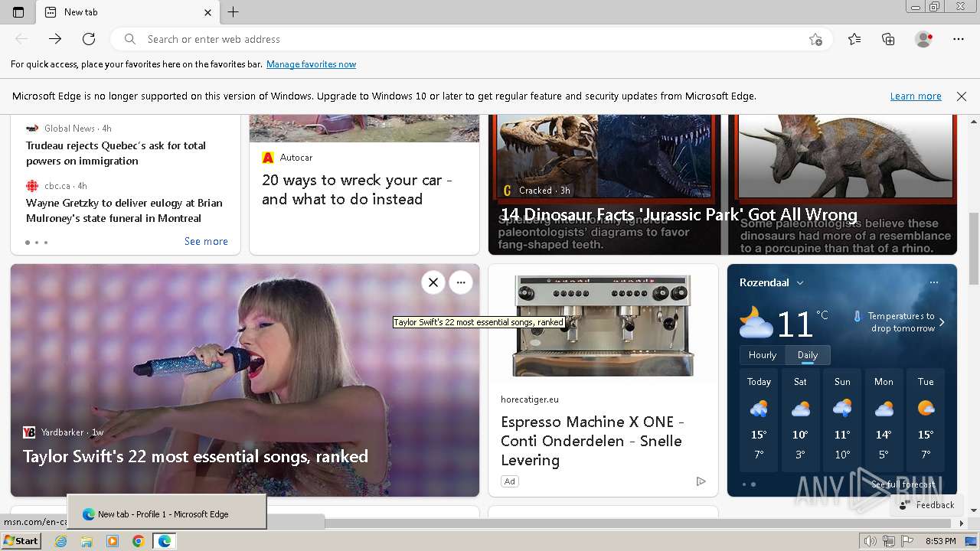Screen dimensions: 980x551
Task: Select Today's forecast column
Action: (759, 420)
